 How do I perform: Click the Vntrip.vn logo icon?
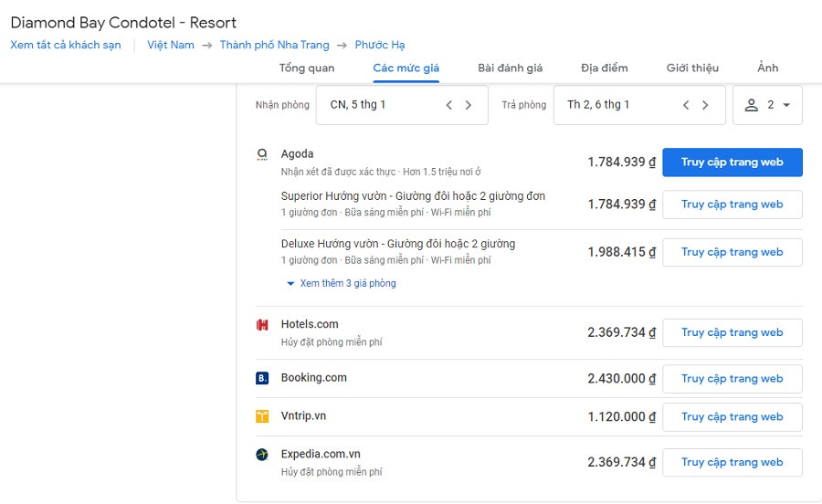(x=262, y=416)
